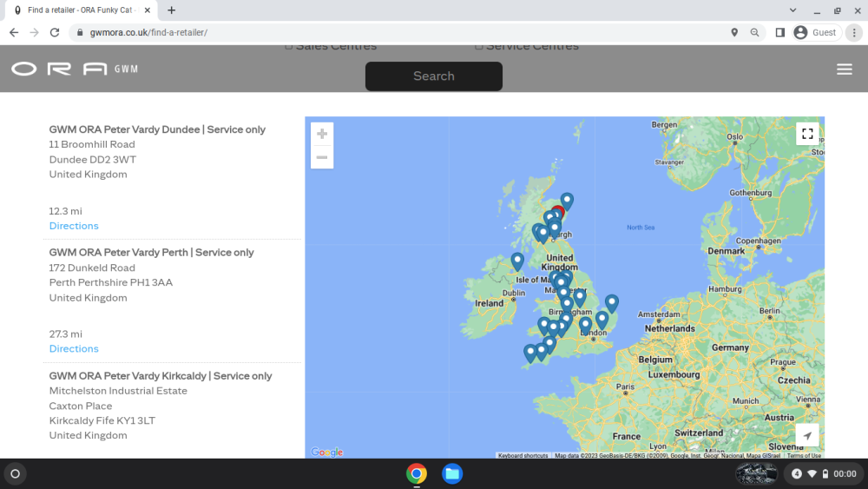Select the red highlighted map pin
Viewport: 868px width, 489px height.
tap(559, 210)
